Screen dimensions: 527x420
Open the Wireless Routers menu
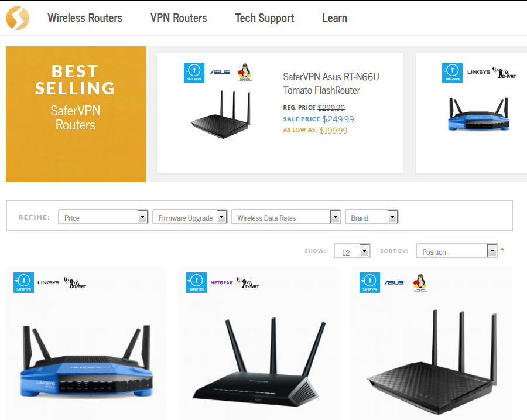coord(85,18)
